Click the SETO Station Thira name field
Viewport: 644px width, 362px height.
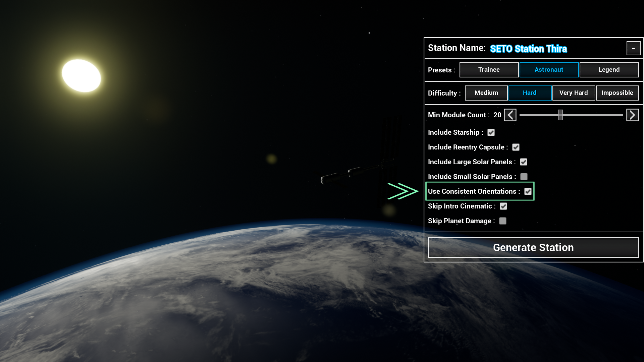coord(528,49)
